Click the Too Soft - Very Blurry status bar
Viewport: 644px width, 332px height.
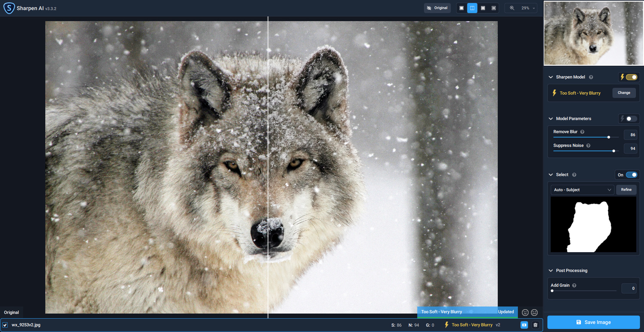[467, 312]
